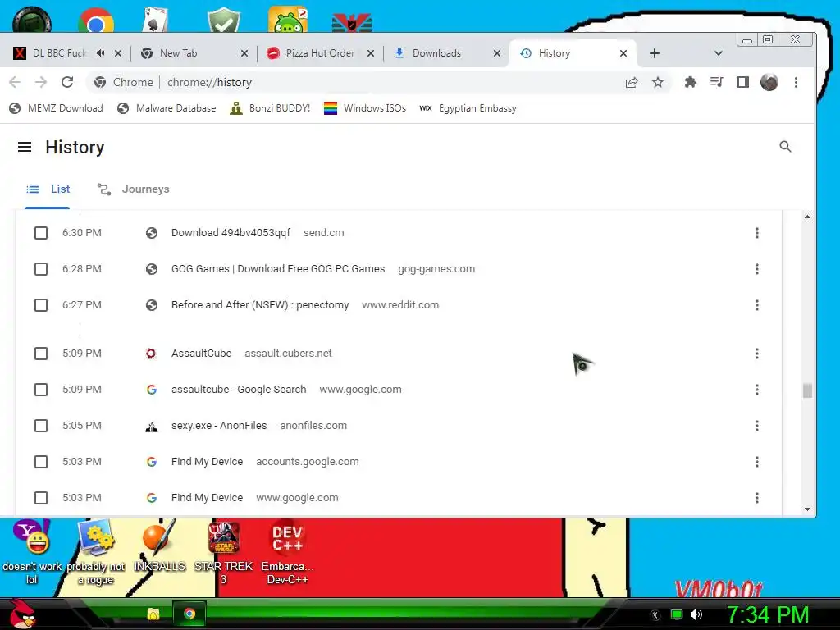The height and width of the screenshot is (630, 840).
Task: Open Chrome icon in the taskbar
Action: click(x=189, y=614)
